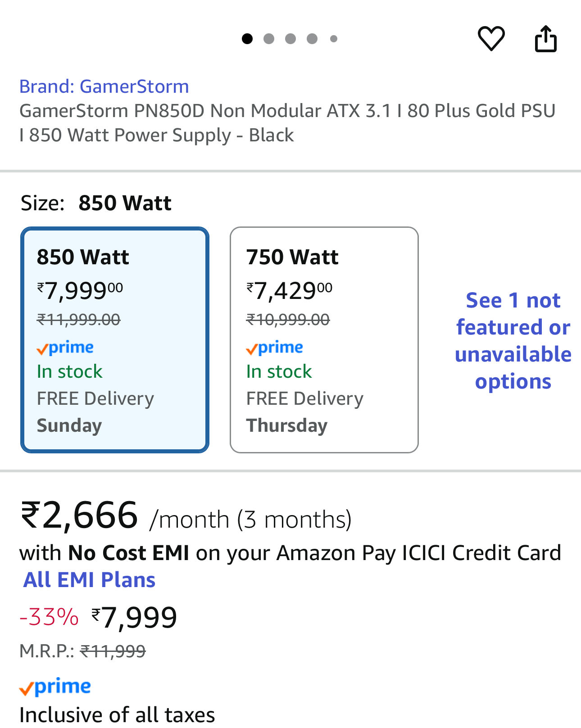Tap the small last carousel dot

(x=334, y=39)
